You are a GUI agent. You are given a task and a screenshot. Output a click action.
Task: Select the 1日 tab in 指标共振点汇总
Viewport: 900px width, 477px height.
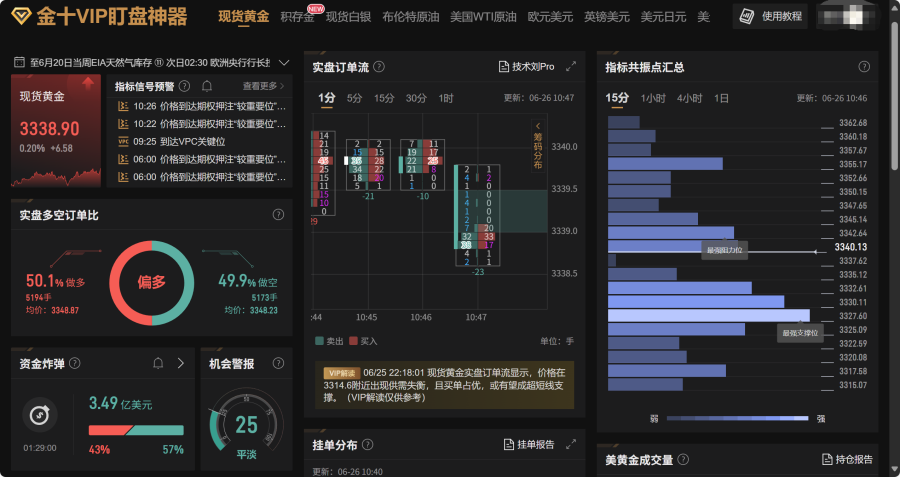point(721,98)
